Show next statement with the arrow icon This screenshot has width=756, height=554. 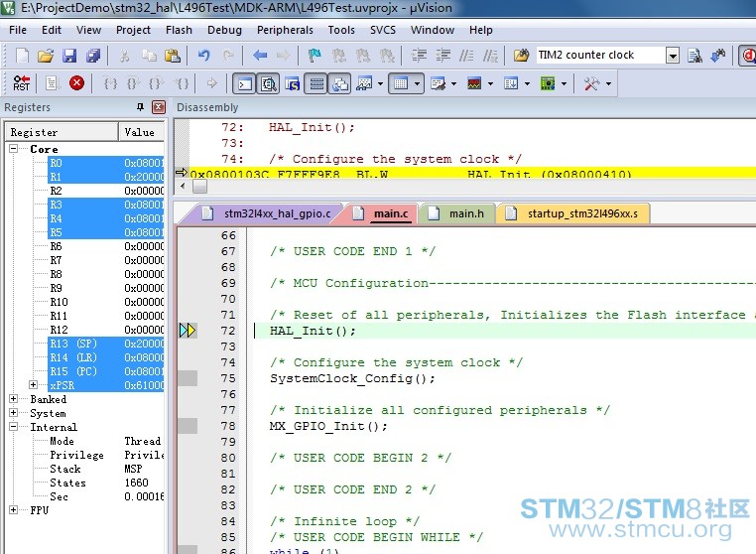[211, 83]
